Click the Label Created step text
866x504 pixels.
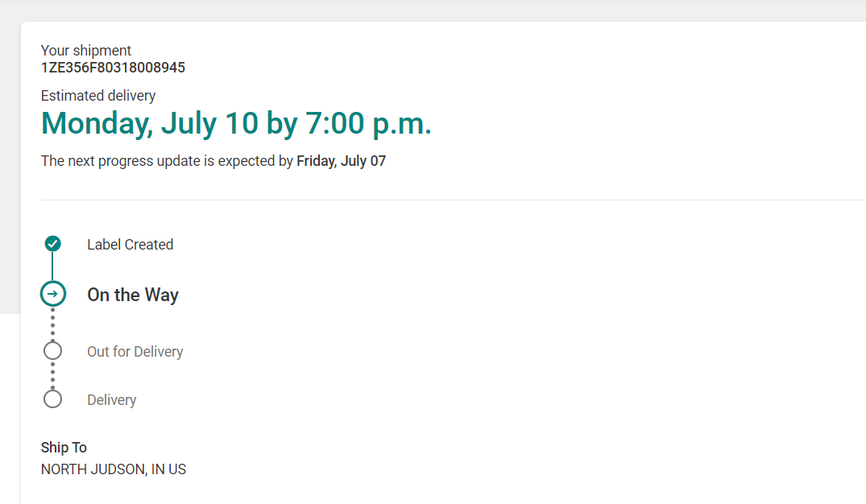click(x=130, y=245)
